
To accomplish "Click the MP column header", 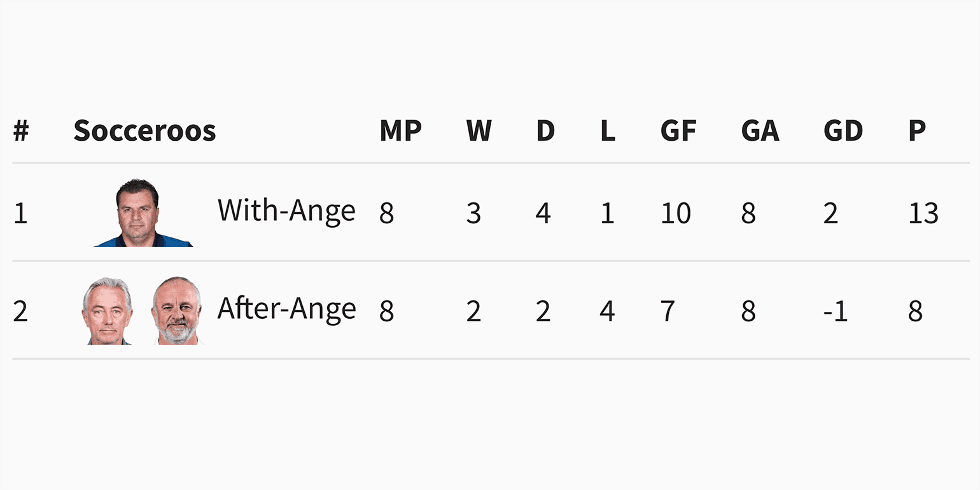I will [x=400, y=130].
